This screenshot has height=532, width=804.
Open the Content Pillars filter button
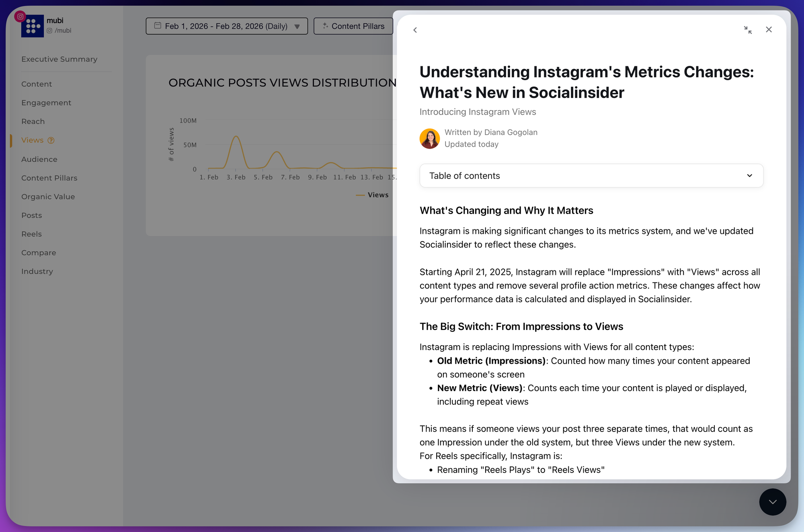click(x=353, y=26)
